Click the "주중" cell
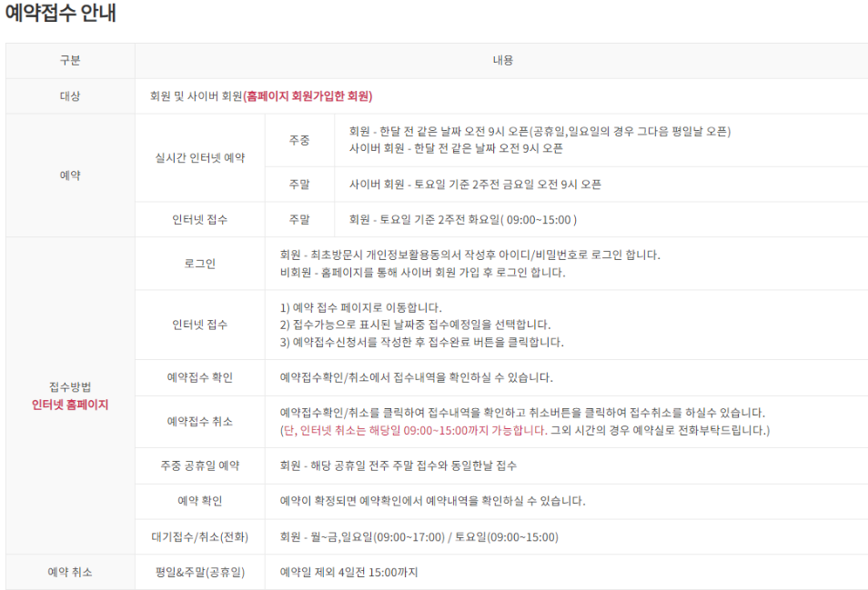This screenshot has height=590, width=868. pyautogui.click(x=299, y=140)
